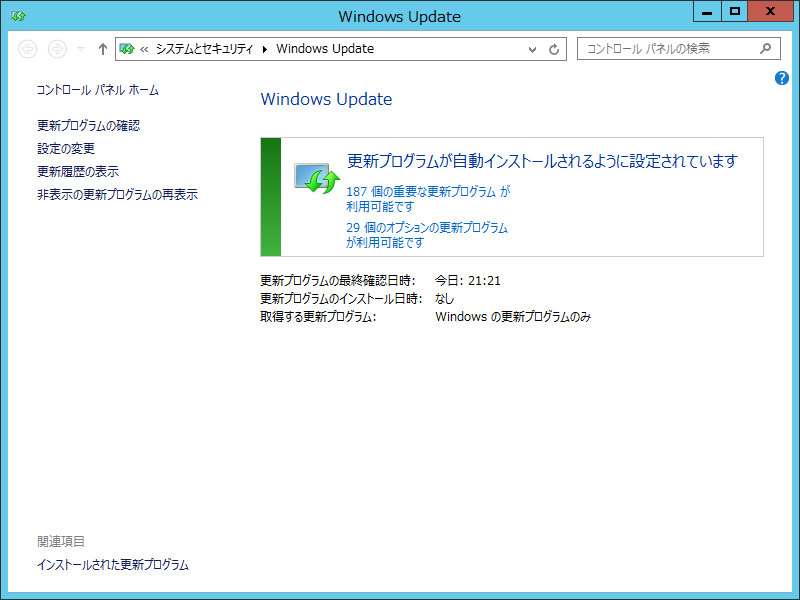Open Help via the question mark icon

(x=781, y=79)
